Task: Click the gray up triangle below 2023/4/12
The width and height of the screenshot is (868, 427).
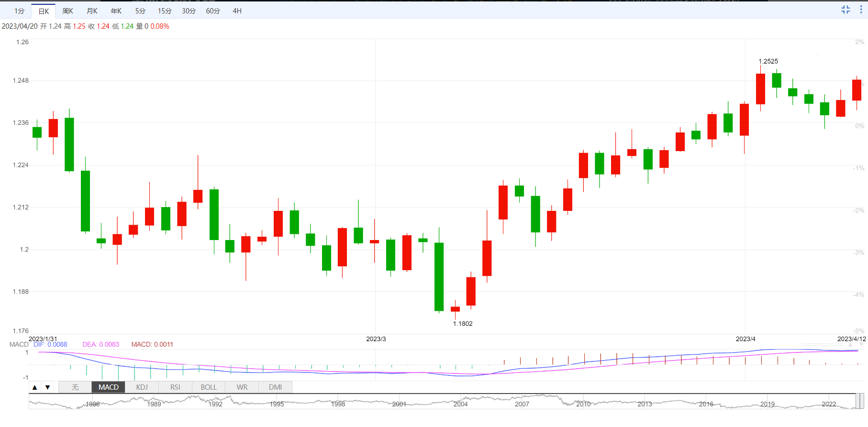Action: (x=850, y=344)
